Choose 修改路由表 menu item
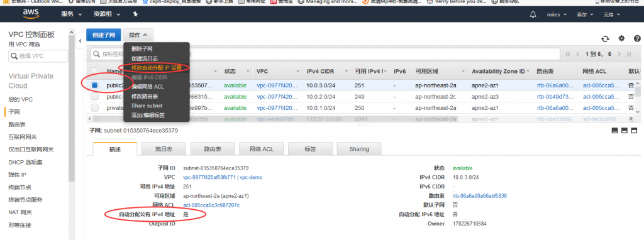 pos(145,96)
